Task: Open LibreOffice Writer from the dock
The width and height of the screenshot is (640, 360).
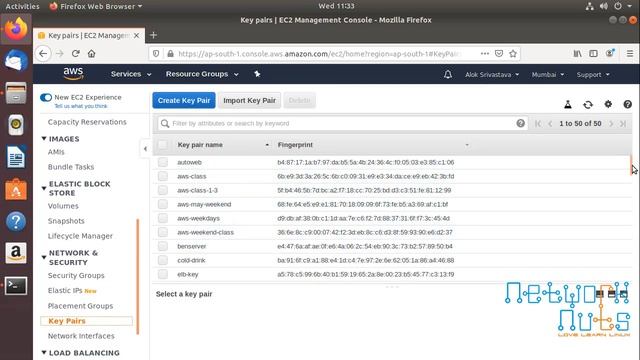Action: (x=16, y=157)
